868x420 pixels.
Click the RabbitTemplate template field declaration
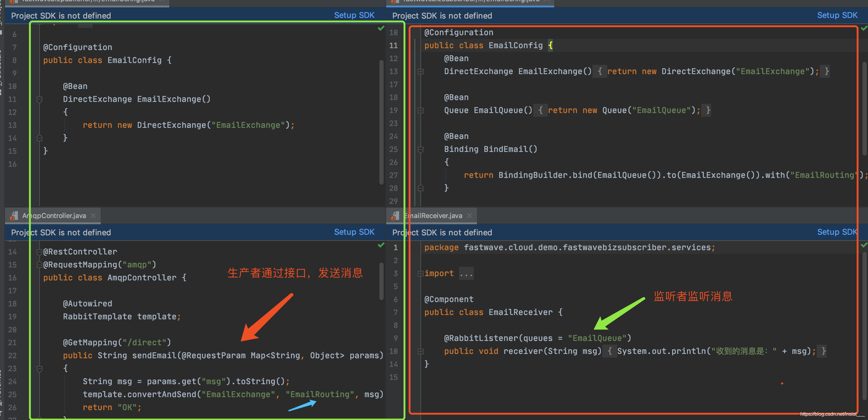[122, 317]
